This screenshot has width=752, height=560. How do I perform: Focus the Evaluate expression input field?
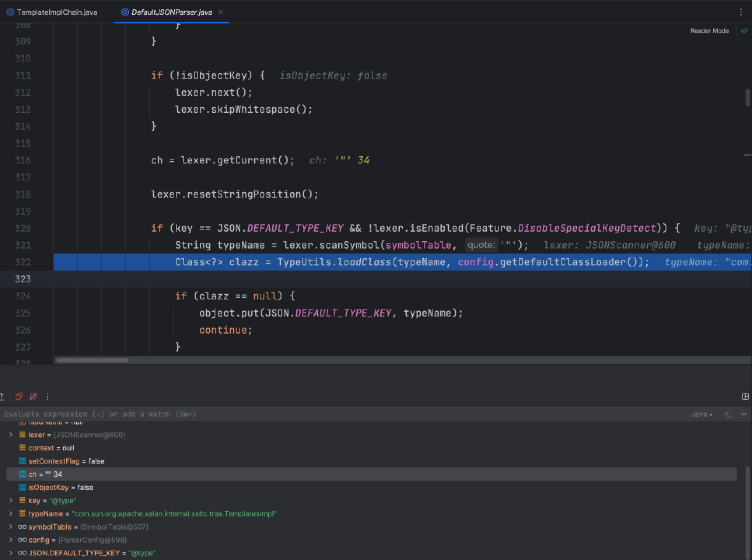(342, 414)
